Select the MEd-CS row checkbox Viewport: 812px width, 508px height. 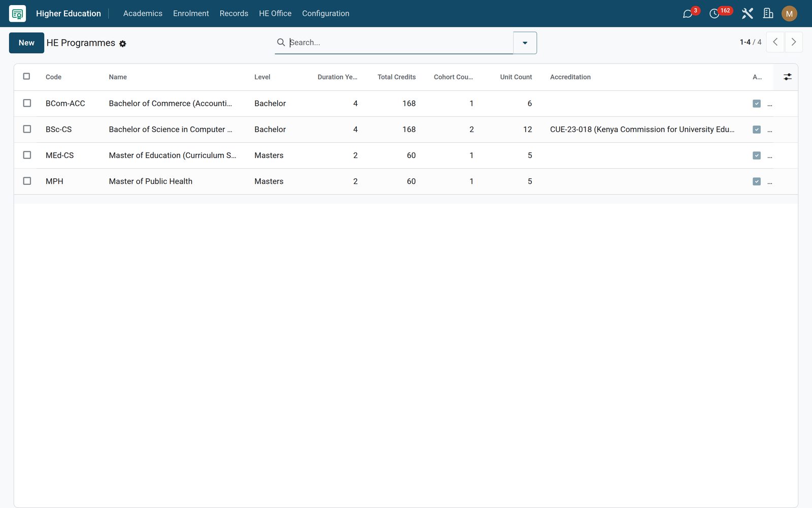pos(27,155)
